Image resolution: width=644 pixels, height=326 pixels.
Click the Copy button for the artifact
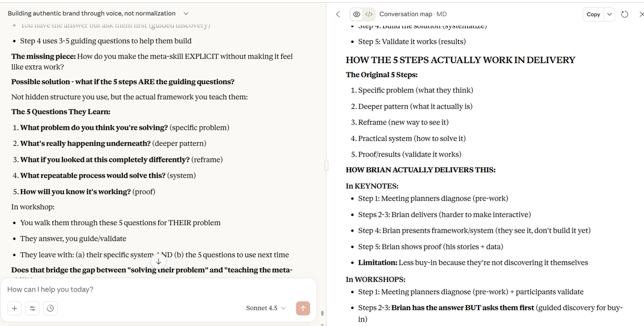[593, 14]
